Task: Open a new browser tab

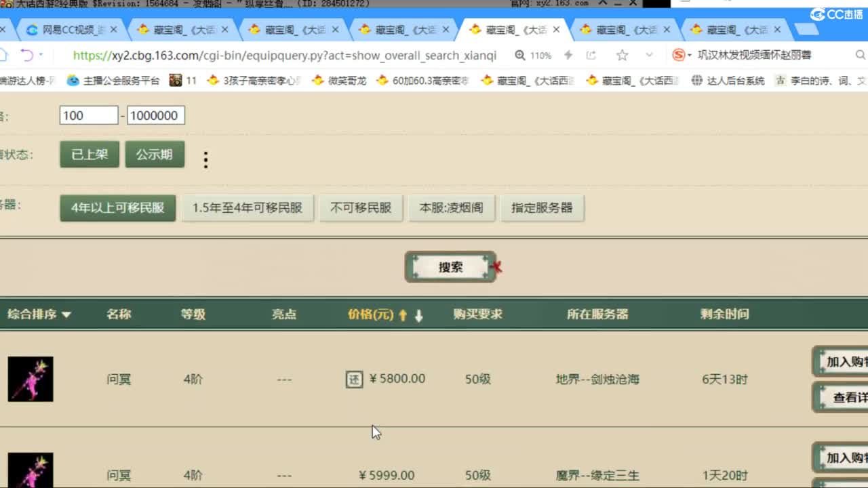Action: [x=806, y=29]
